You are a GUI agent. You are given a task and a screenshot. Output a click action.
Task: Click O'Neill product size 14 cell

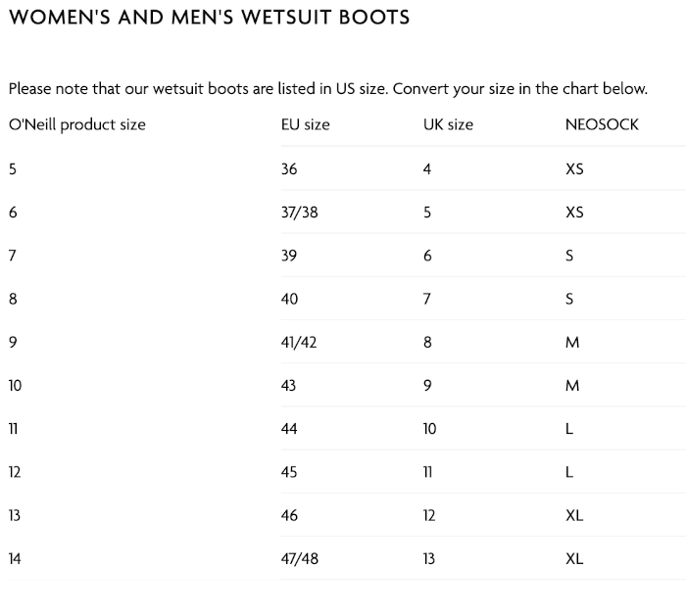[15, 558]
